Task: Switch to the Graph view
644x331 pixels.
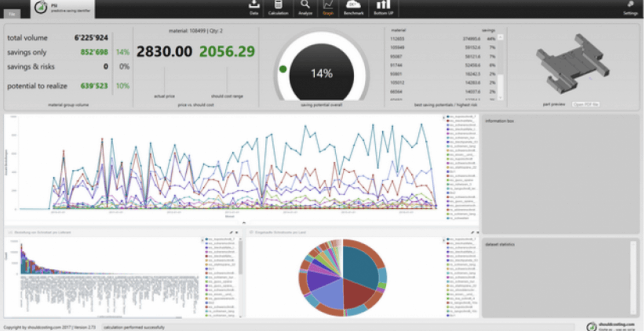Action: coord(328,8)
